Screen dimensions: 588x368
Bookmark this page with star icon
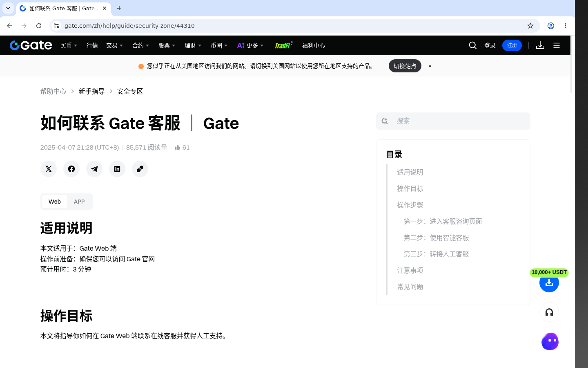point(530,26)
